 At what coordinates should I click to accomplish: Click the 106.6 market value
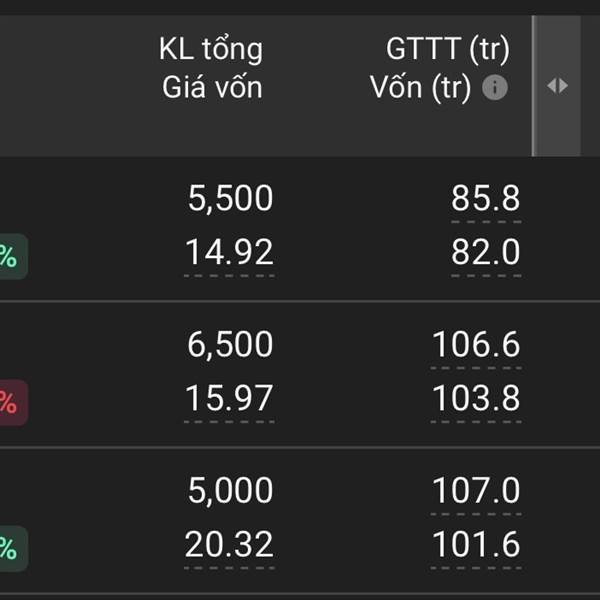[476, 344]
